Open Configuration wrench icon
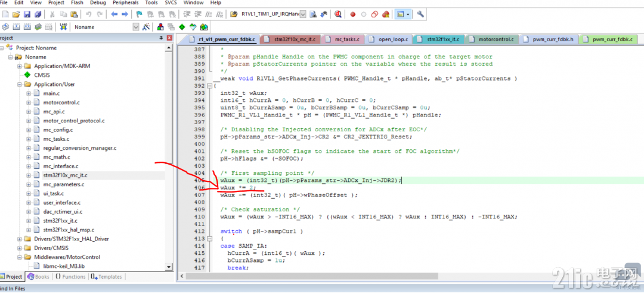Viewport: 644px width, 293px height. [x=420, y=14]
